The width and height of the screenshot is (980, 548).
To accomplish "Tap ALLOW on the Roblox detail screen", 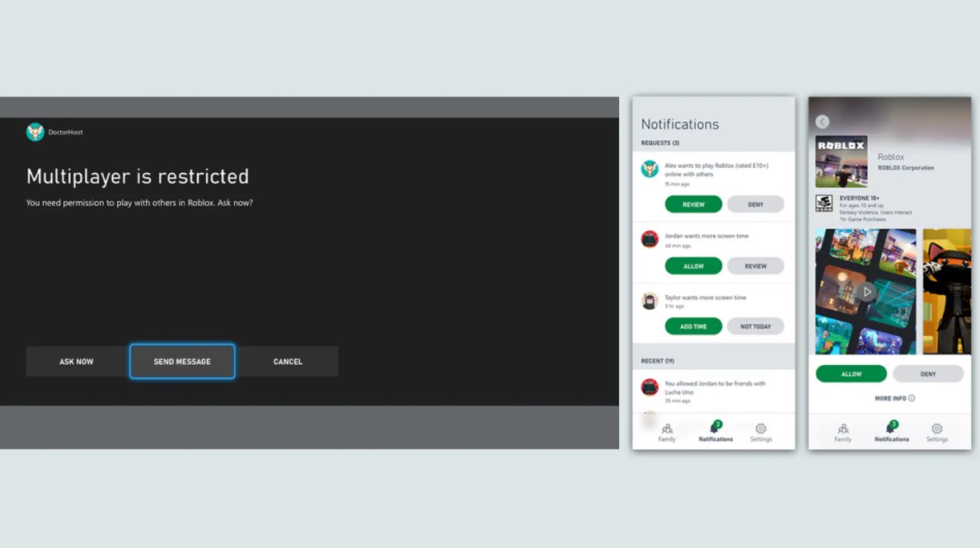I will coord(851,373).
